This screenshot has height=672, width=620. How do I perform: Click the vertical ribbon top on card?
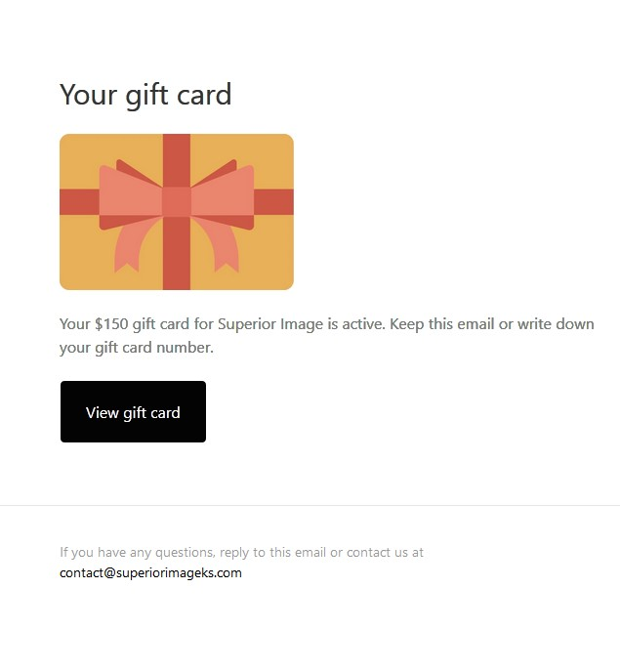pos(177,160)
